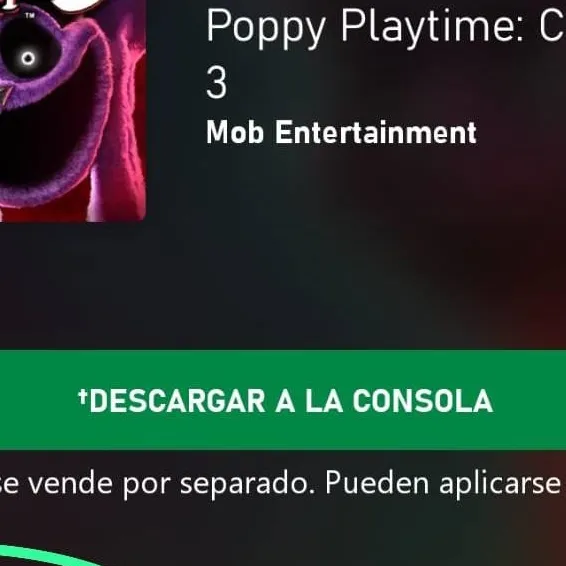This screenshot has height=566, width=566.
Task: Click the chapter number 3 in the title
Action: [216, 83]
